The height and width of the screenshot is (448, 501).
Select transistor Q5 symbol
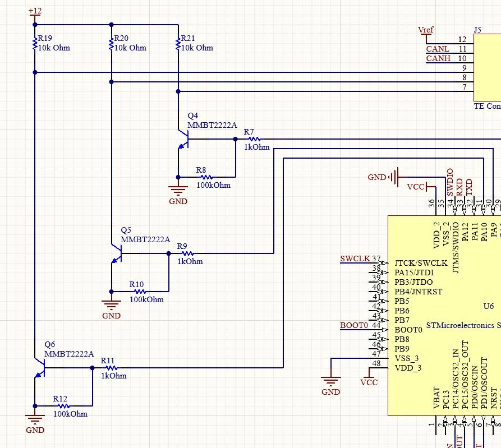click(x=117, y=253)
